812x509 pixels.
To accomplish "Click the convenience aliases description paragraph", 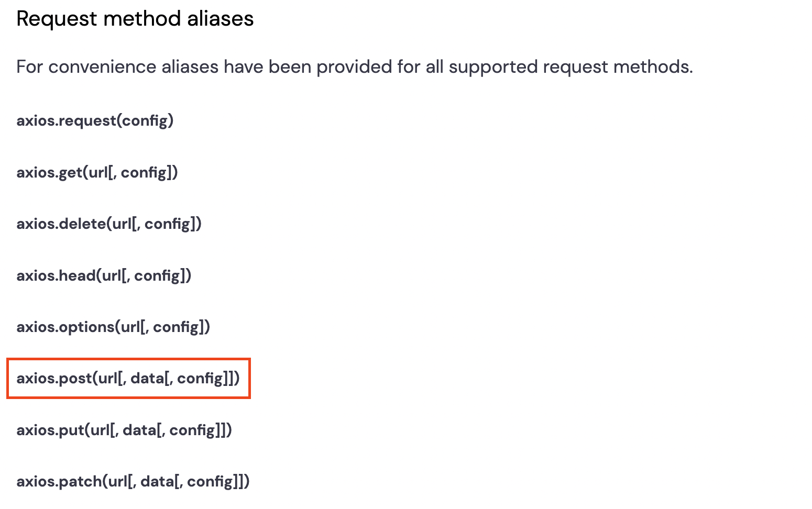I will pos(355,67).
